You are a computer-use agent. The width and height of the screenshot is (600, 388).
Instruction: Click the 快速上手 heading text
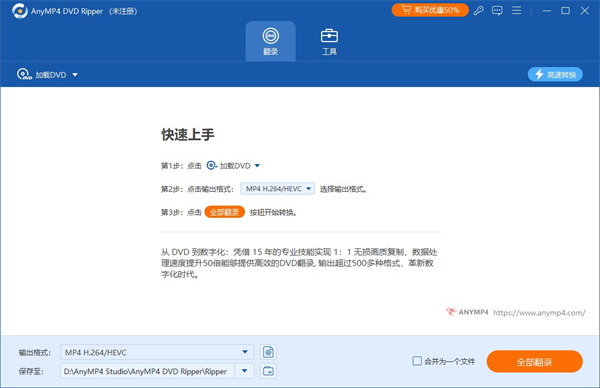(188, 135)
